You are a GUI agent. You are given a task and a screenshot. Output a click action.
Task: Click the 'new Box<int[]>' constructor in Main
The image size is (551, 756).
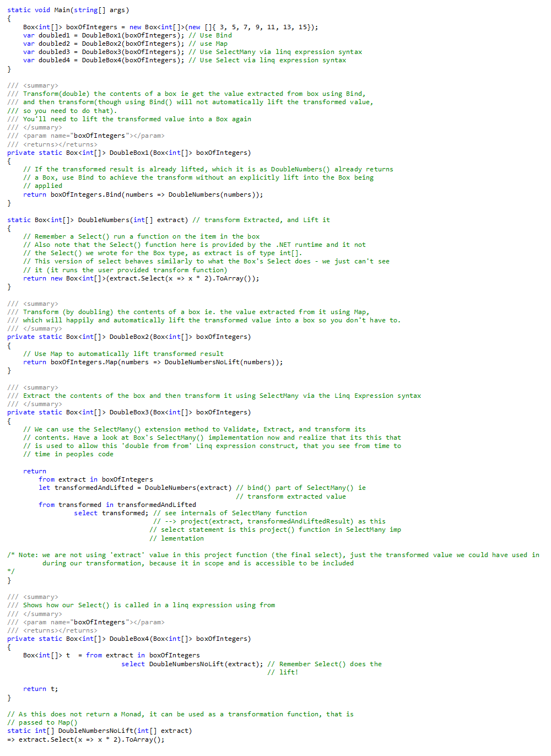coord(157,27)
